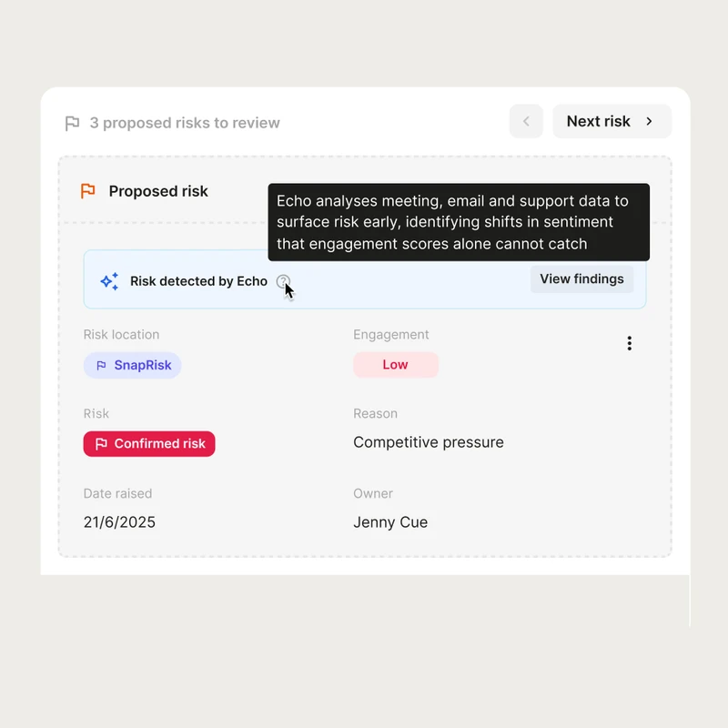The width and height of the screenshot is (728, 728).
Task: Open the three-dot more options menu
Action: [629, 344]
